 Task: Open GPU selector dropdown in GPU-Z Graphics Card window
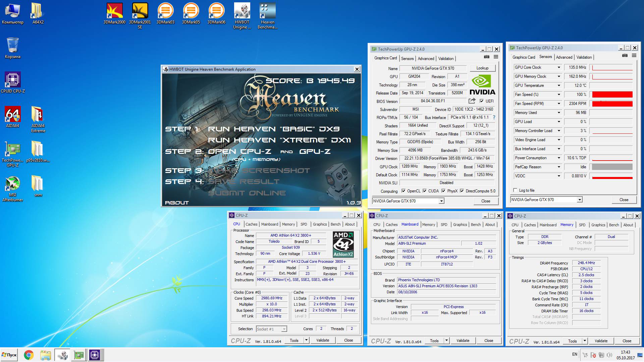point(441,201)
